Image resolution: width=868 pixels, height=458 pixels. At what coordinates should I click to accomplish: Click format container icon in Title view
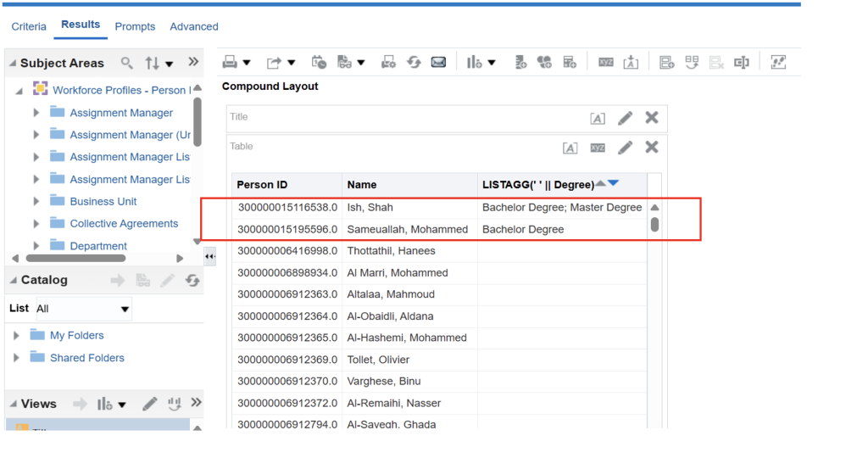(598, 119)
